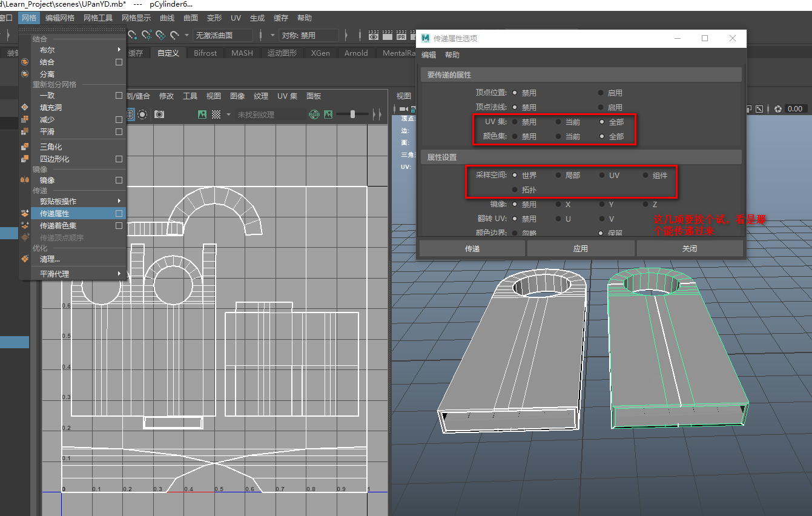The height and width of the screenshot is (516, 812).
Task: Open options box for 一致
Action: 119,95
